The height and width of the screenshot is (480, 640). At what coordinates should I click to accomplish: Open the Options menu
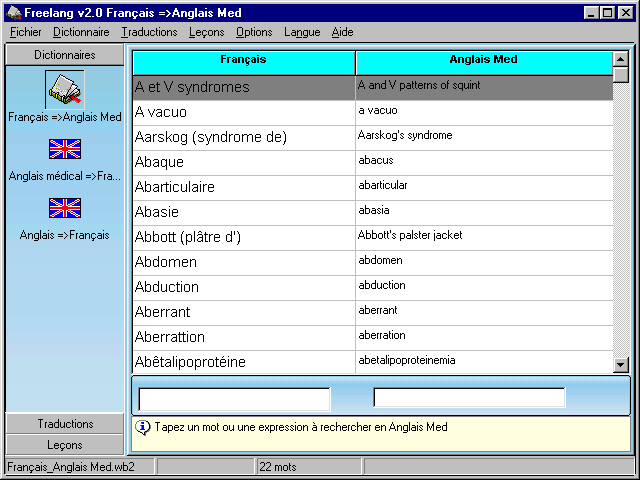point(254,32)
